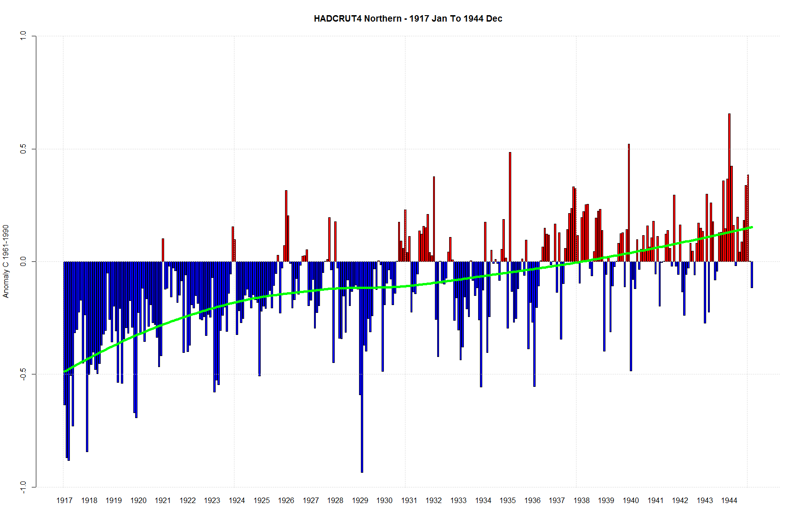Click the chart title HADCRUT4 Northern
Image resolution: width=799 pixels, height=532 pixels.
click(x=408, y=18)
